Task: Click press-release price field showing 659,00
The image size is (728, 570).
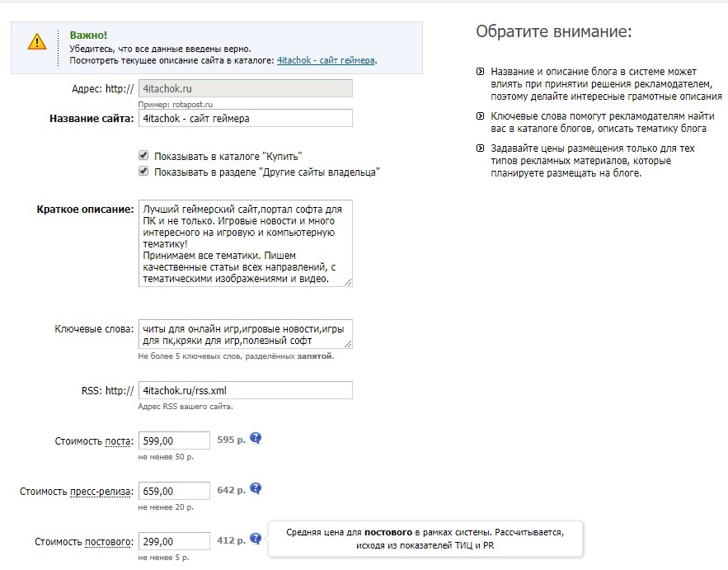Action: [x=174, y=492]
